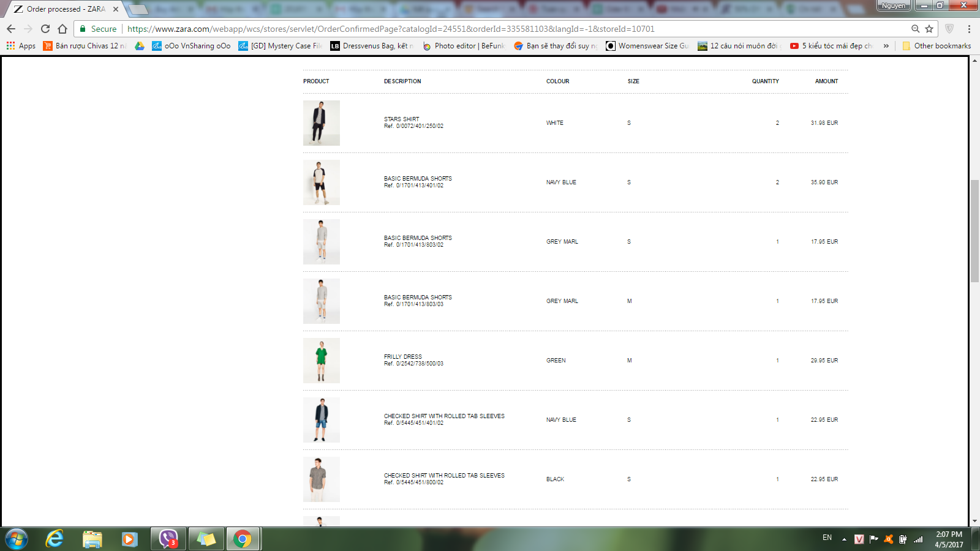Click the page vertical scrollbar thumb
The width and height of the screenshot is (980, 551).
(974, 231)
